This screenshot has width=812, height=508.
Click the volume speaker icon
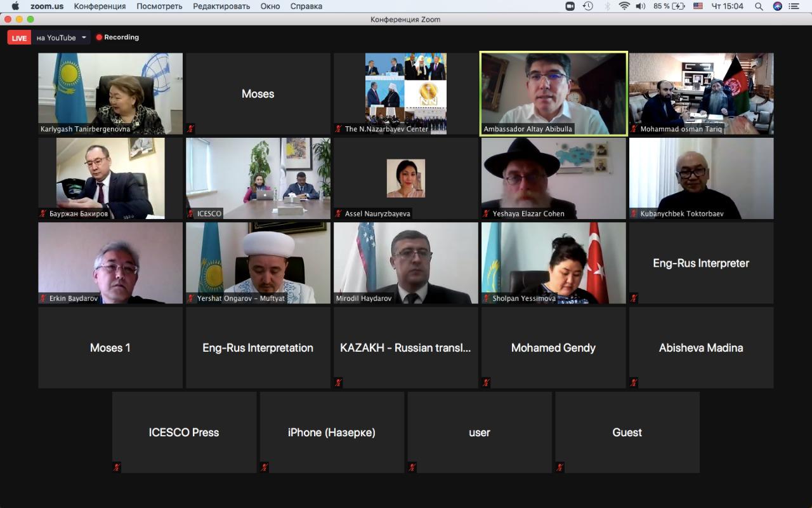[x=641, y=6]
